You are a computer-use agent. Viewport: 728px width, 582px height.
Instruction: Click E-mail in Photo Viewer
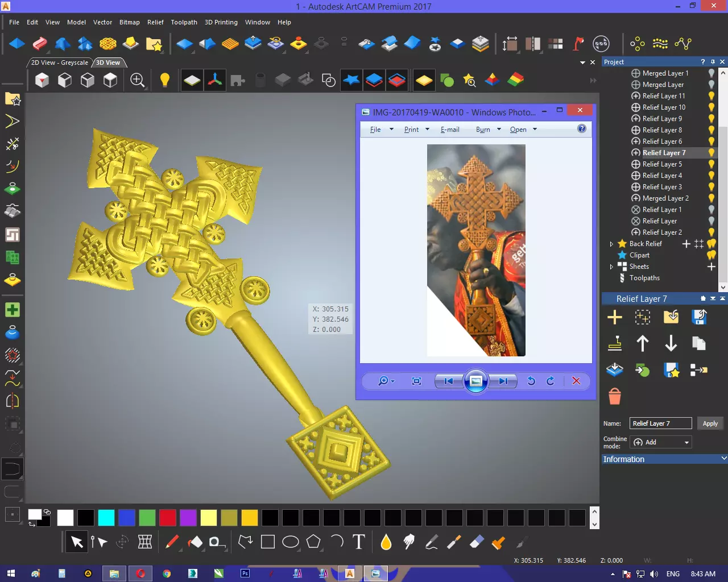[450, 130]
